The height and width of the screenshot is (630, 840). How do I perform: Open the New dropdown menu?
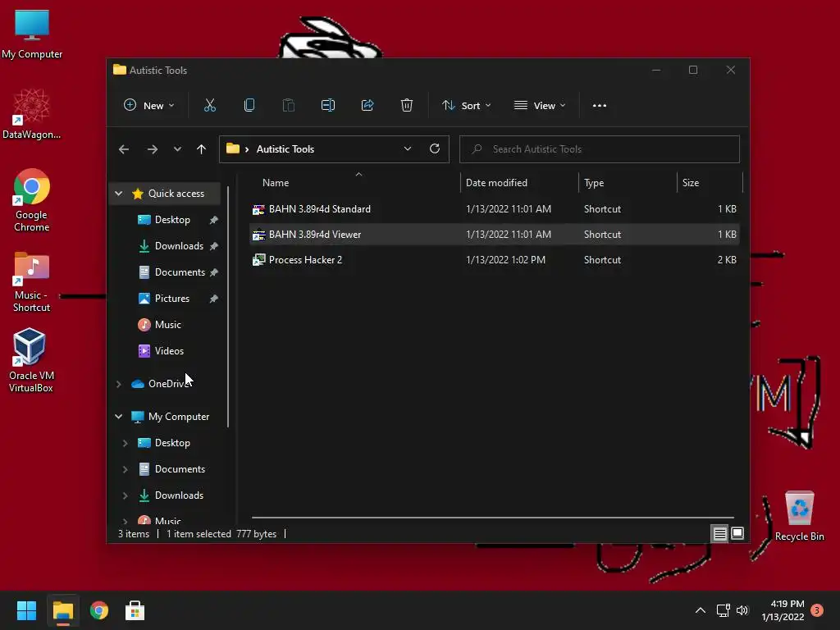pos(149,106)
